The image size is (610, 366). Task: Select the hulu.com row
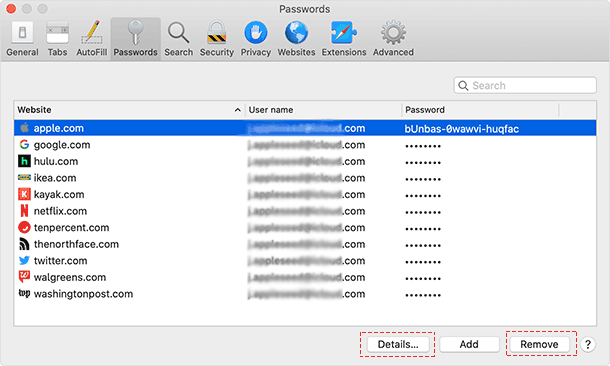(305, 161)
